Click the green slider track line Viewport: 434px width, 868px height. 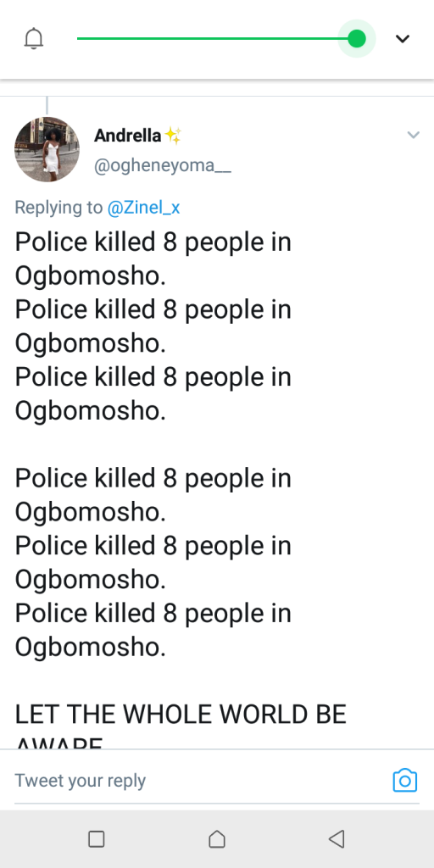tap(211, 38)
